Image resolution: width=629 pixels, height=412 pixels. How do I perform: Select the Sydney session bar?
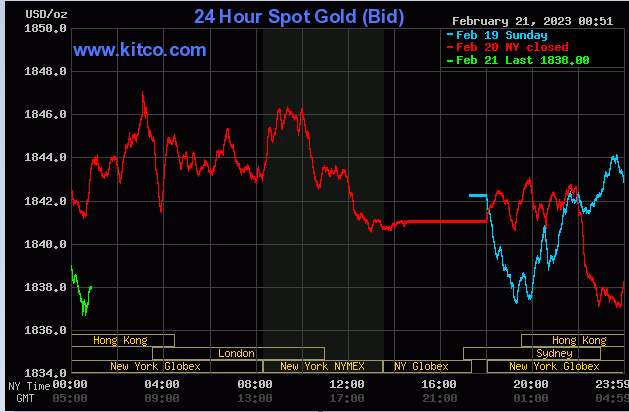coord(553,353)
